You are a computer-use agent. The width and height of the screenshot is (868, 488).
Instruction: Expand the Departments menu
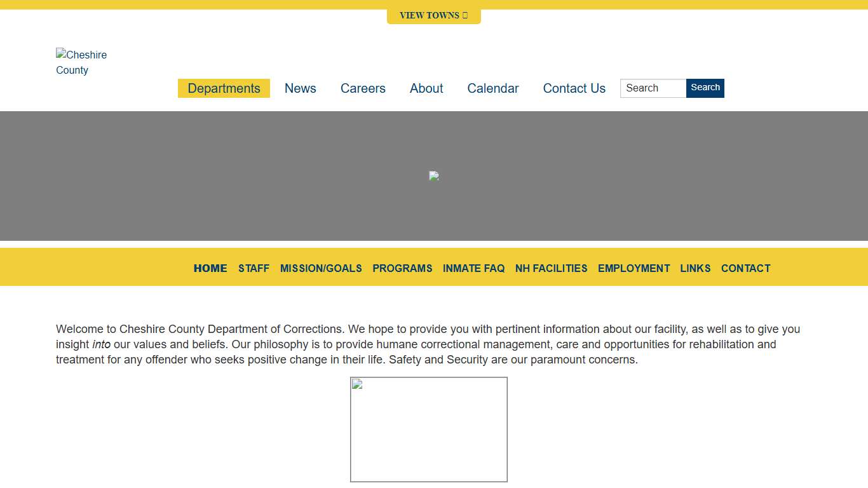coord(224,88)
